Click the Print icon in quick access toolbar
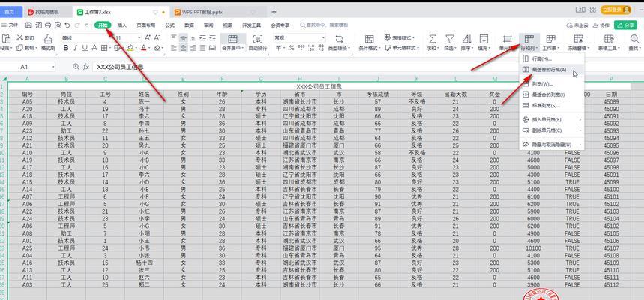 coord(48,25)
